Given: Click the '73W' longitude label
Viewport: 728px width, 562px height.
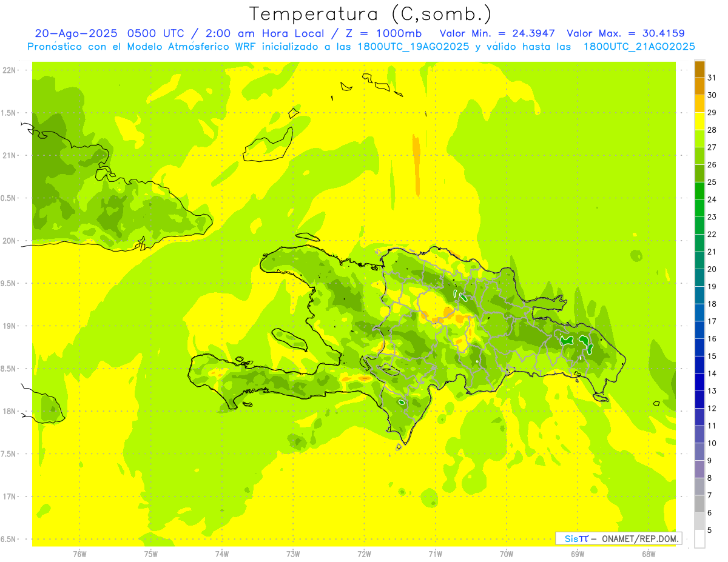Looking at the screenshot, I should [x=293, y=554].
